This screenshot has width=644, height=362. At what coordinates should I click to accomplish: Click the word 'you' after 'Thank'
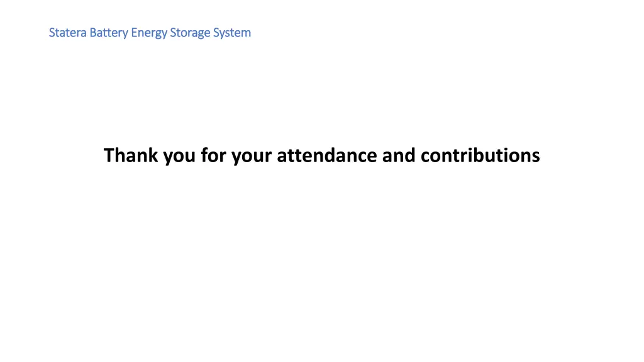pos(179,156)
